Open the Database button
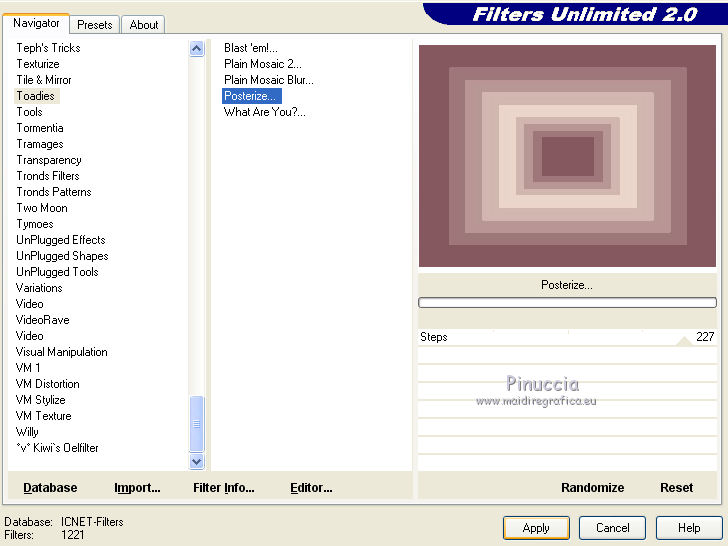 [x=50, y=488]
